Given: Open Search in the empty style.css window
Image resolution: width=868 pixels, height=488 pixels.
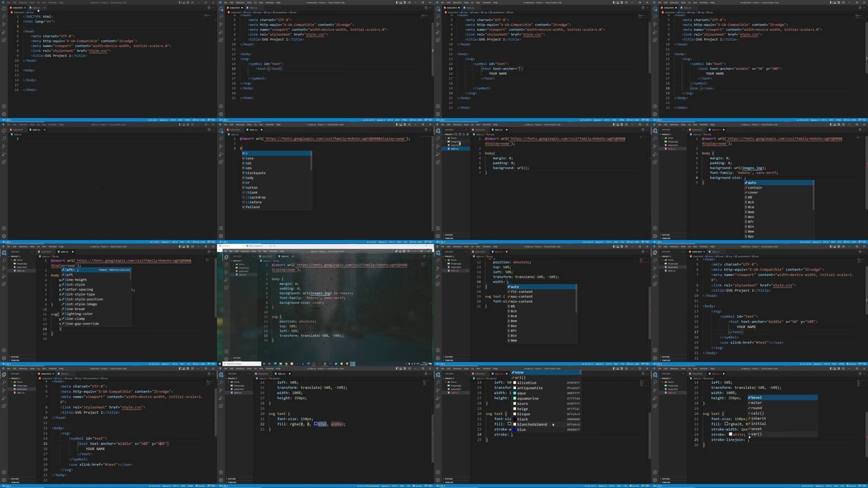Looking at the screenshot, I should 4,138.
